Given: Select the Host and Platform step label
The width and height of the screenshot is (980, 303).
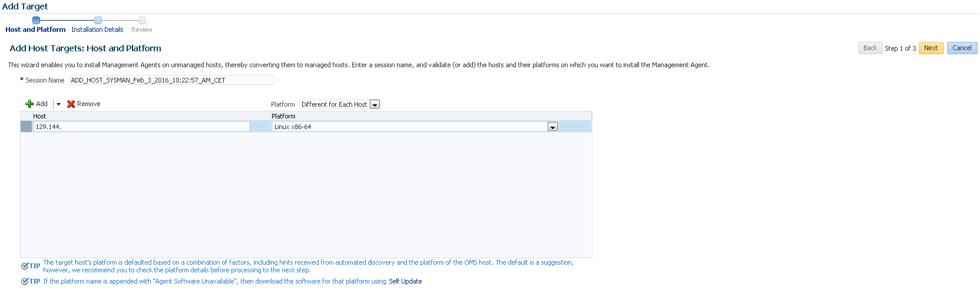Looking at the screenshot, I should 35,29.
